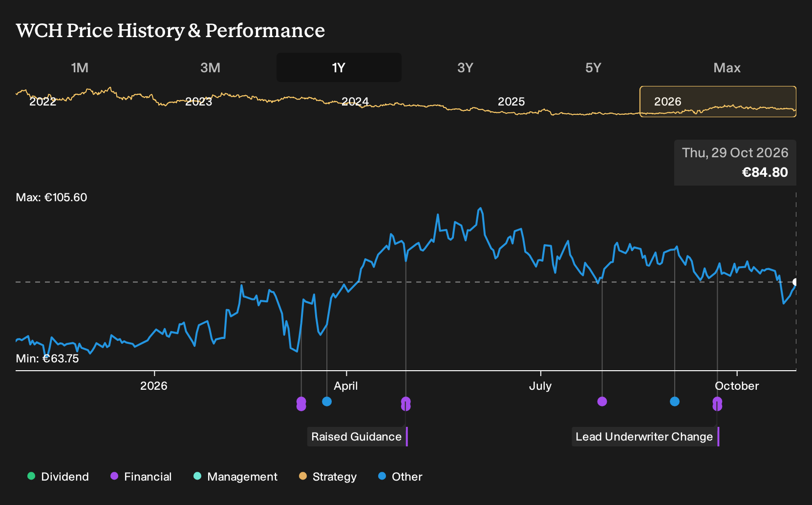The width and height of the screenshot is (812, 505).
Task: Click the blue Other event marker before April
Action: point(327,401)
